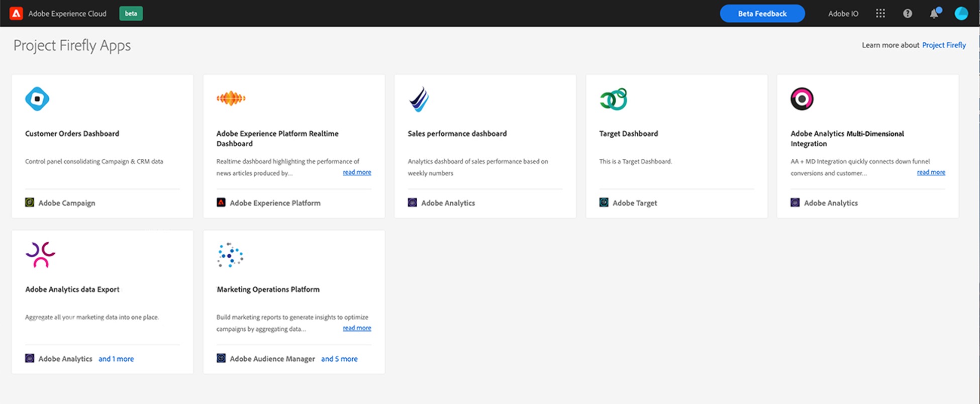Image resolution: width=980 pixels, height=404 pixels.
Task: Open the Adobe Experience Platform Realtime Dashboard title
Action: (277, 139)
